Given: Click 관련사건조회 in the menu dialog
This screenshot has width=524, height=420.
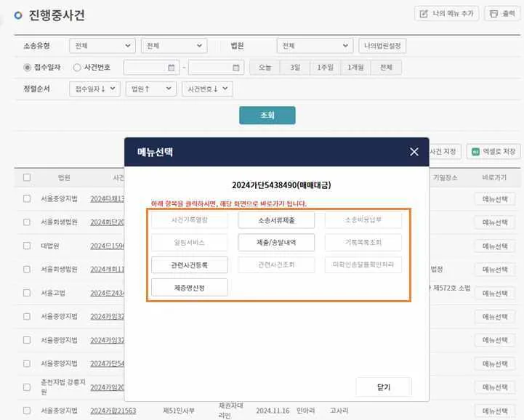Looking at the screenshot, I should click(276, 265).
